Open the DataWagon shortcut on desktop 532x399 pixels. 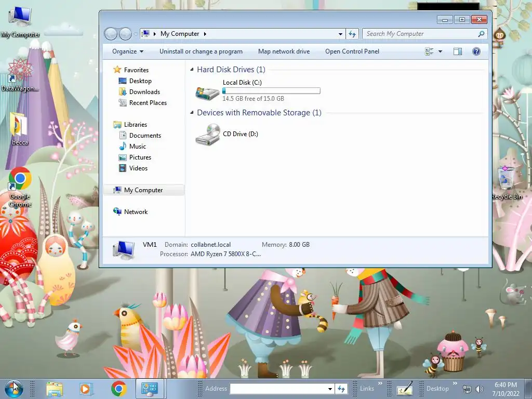pos(20,75)
